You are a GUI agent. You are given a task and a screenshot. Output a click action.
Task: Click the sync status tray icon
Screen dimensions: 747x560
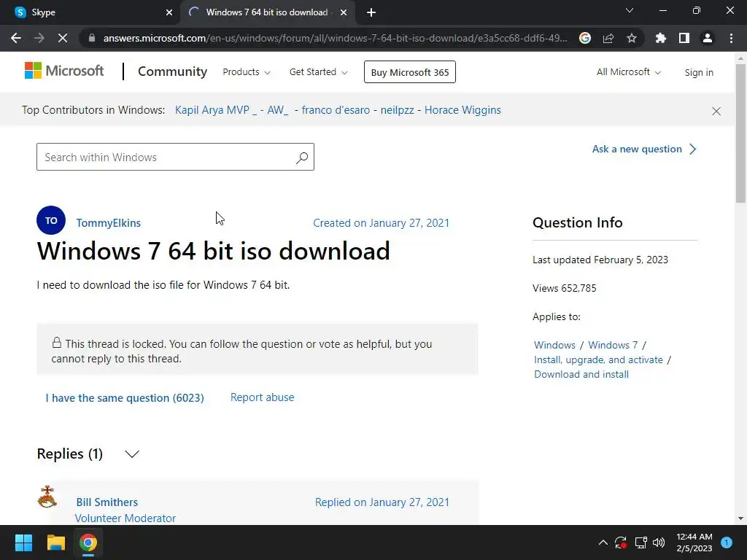click(x=620, y=542)
